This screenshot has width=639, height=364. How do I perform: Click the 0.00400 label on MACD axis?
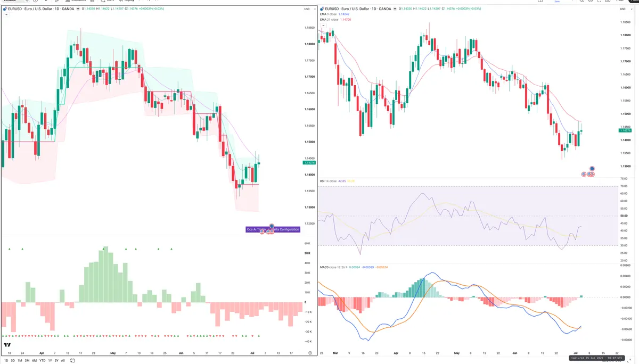[x=626, y=276]
